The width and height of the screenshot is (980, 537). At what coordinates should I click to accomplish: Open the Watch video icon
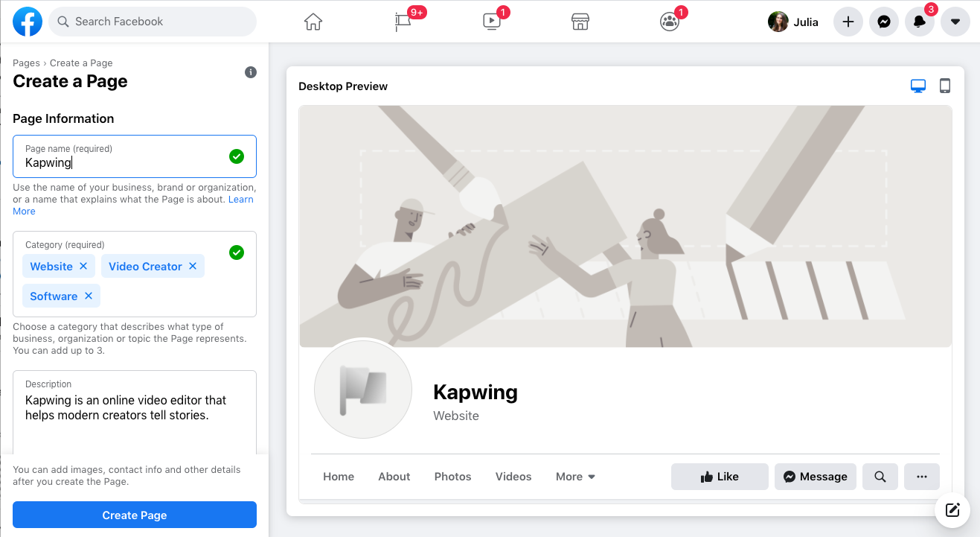[492, 22]
